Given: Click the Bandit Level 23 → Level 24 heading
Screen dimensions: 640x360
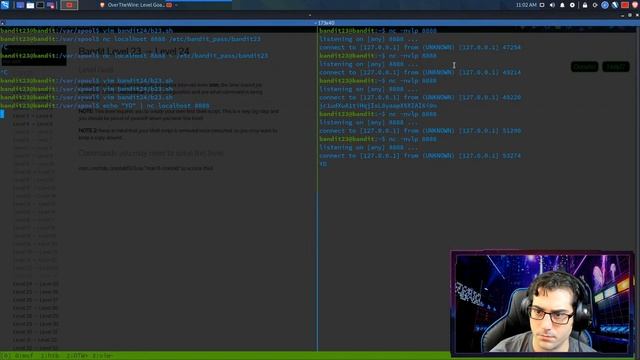Looking at the screenshot, I should [x=134, y=51].
